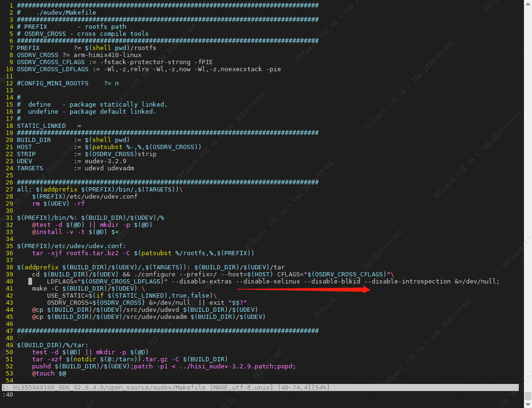This screenshot has height=408, width=532.
Task: Click 'BUILD_DIR' definition on line 20
Action: click(33, 140)
